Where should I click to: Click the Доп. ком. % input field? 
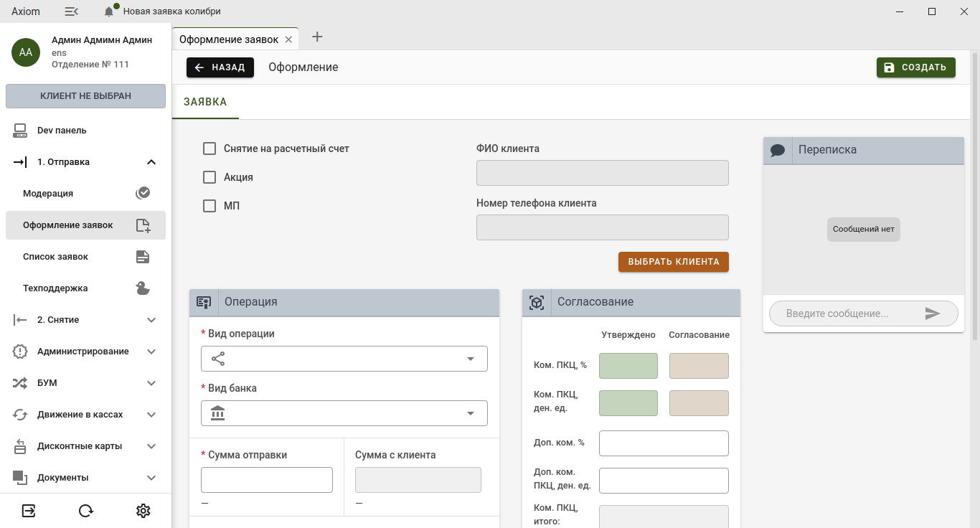[664, 443]
